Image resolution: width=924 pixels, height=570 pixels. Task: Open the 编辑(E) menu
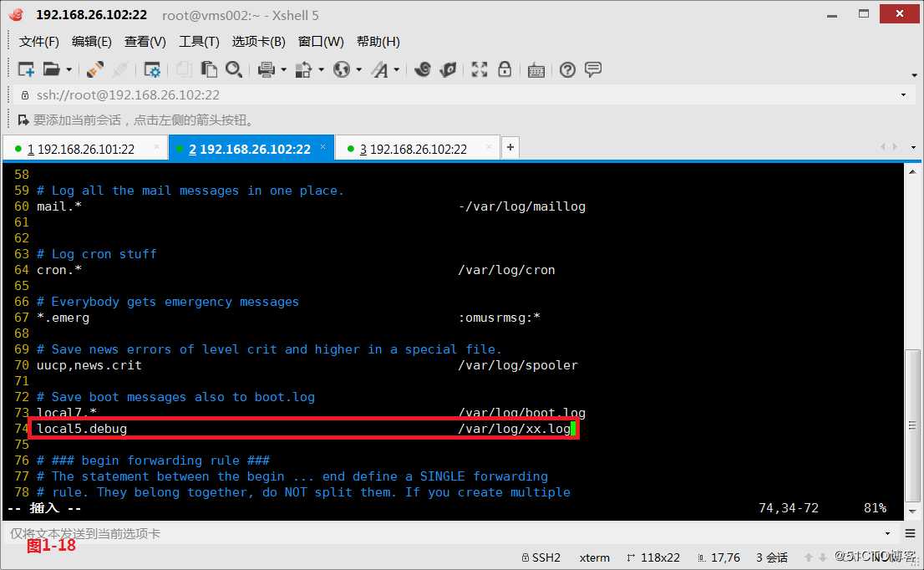[91, 41]
